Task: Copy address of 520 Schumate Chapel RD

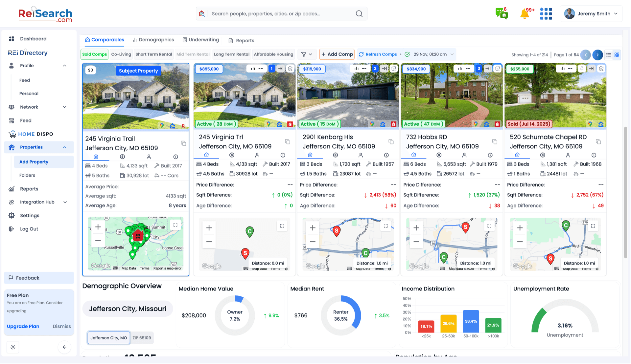Action: pyautogui.click(x=598, y=142)
